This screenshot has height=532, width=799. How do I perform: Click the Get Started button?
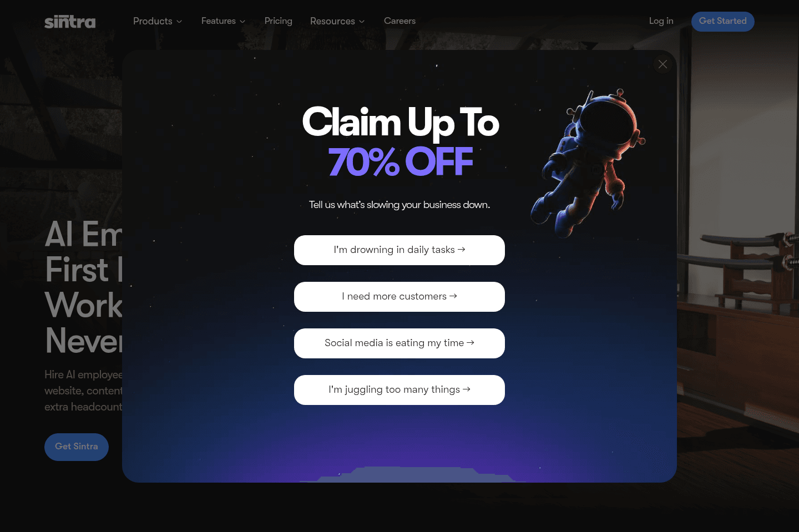(723, 22)
